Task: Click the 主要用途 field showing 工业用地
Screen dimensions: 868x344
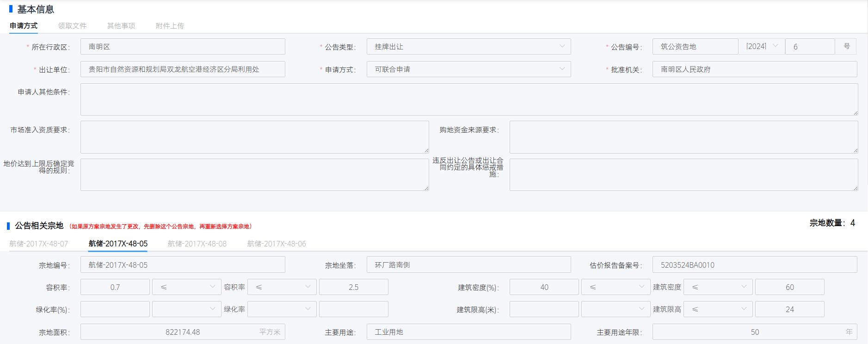Action: click(469, 332)
